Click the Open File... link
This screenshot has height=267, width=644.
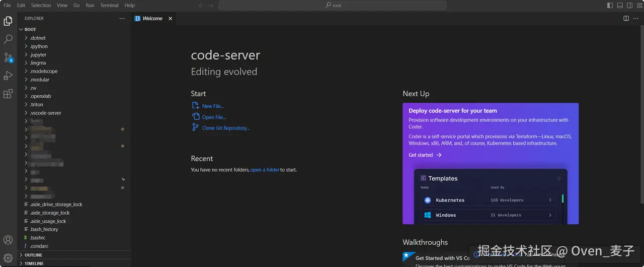pyautogui.click(x=214, y=117)
